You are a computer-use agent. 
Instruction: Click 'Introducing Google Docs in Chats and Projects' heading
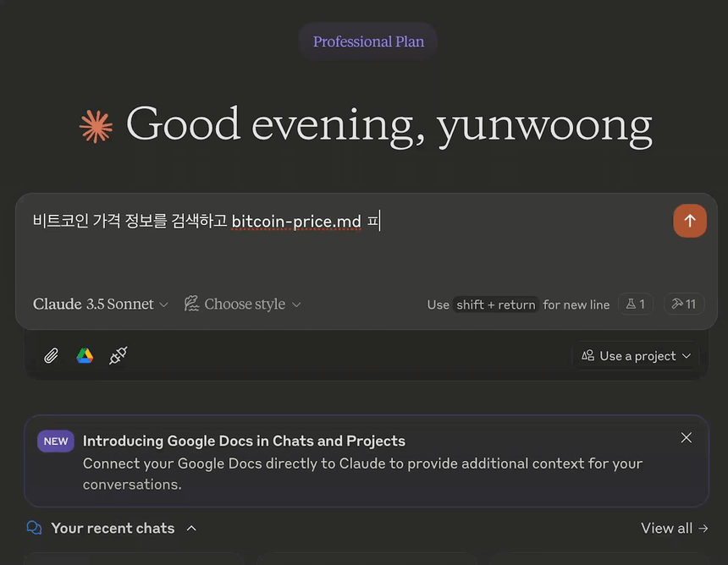[x=244, y=441]
